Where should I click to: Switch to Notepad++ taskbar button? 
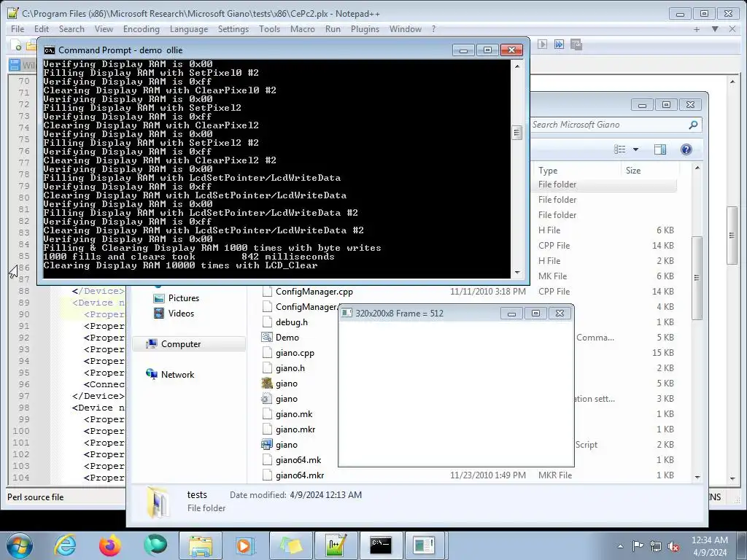pyautogui.click(x=336, y=545)
